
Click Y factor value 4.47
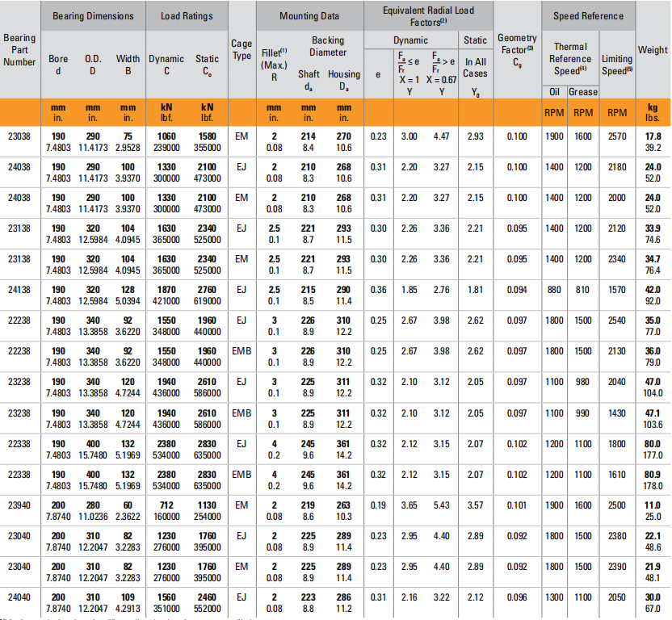[442, 136]
